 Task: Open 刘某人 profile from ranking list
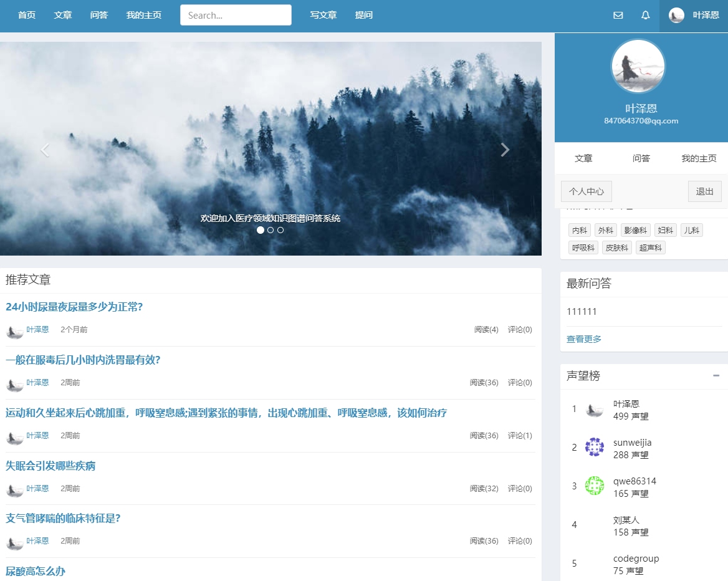click(x=626, y=520)
